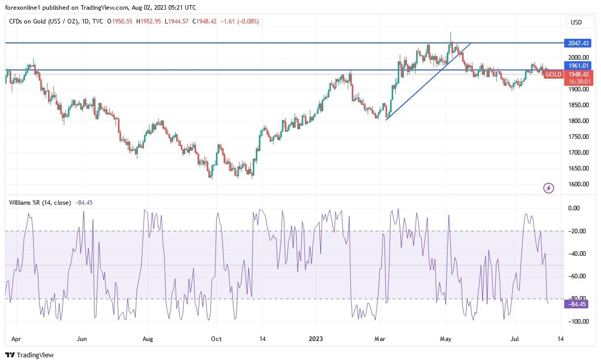This screenshot has width=601, height=364.
Task: Click the 2023 label on time axis
Action: [x=315, y=338]
